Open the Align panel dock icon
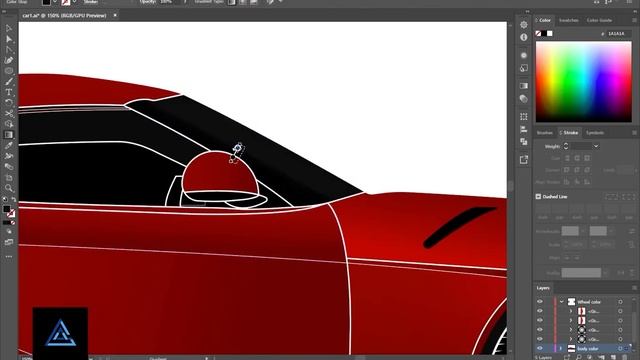The image size is (640, 360). pyautogui.click(x=524, y=129)
